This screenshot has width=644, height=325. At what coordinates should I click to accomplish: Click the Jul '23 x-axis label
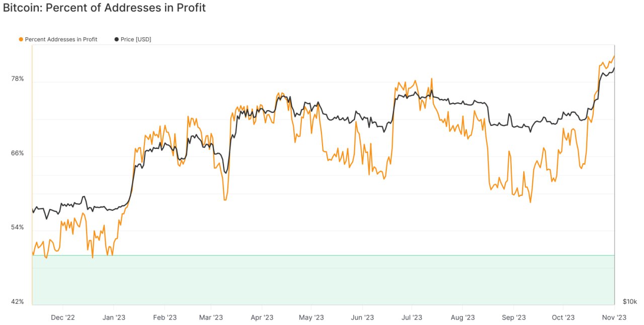[412, 317]
